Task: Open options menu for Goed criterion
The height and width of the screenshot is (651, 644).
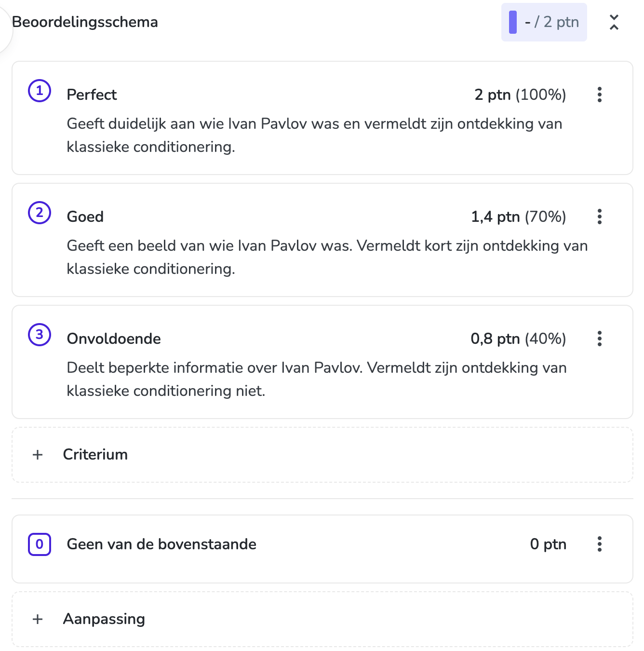Action: [x=599, y=217]
